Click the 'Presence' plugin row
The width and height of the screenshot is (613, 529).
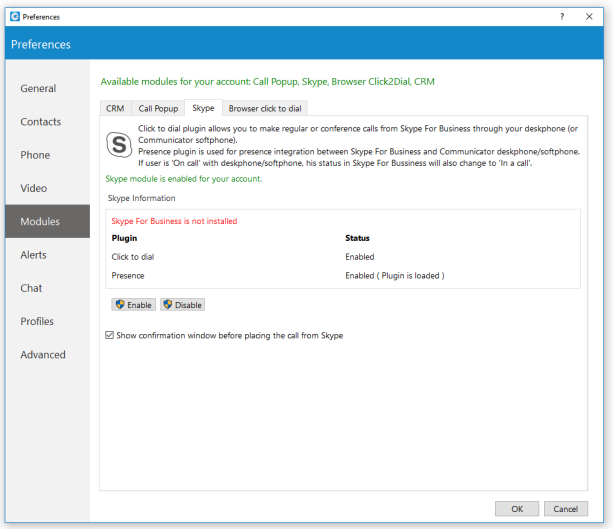pyautogui.click(x=343, y=276)
